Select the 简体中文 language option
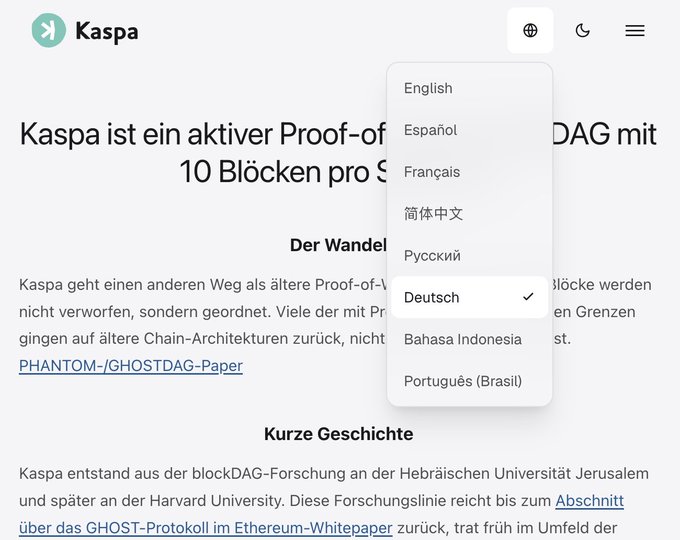 point(470,213)
